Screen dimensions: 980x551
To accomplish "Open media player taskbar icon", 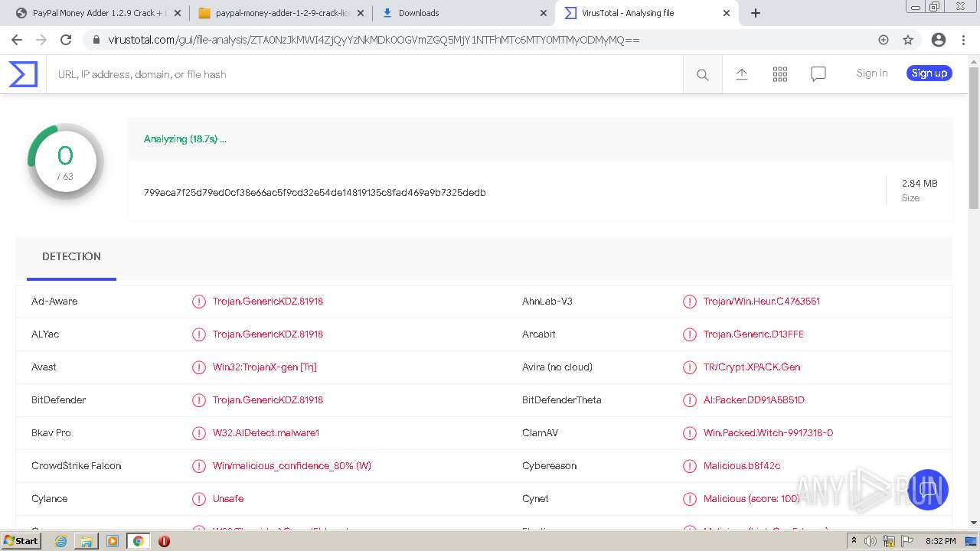I will pos(113,541).
